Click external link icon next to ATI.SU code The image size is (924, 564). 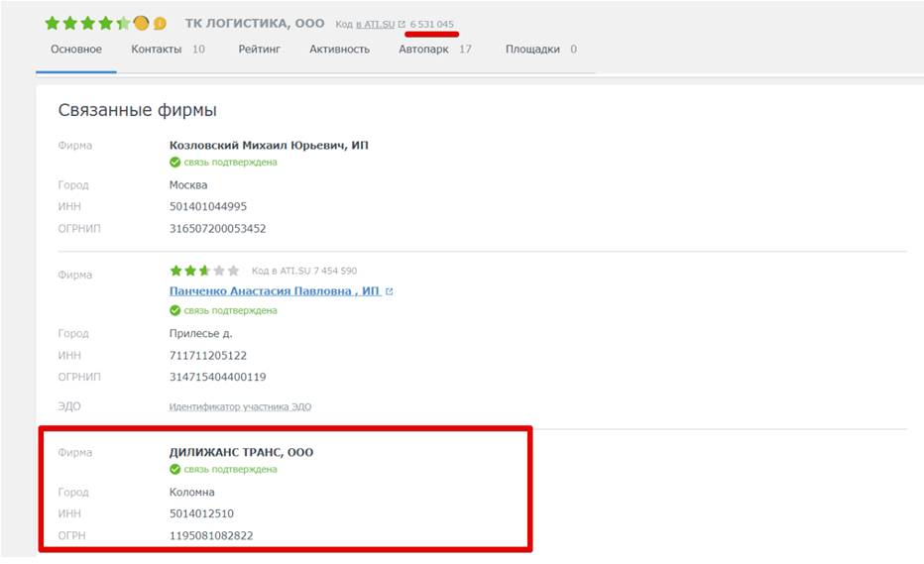click(402, 24)
